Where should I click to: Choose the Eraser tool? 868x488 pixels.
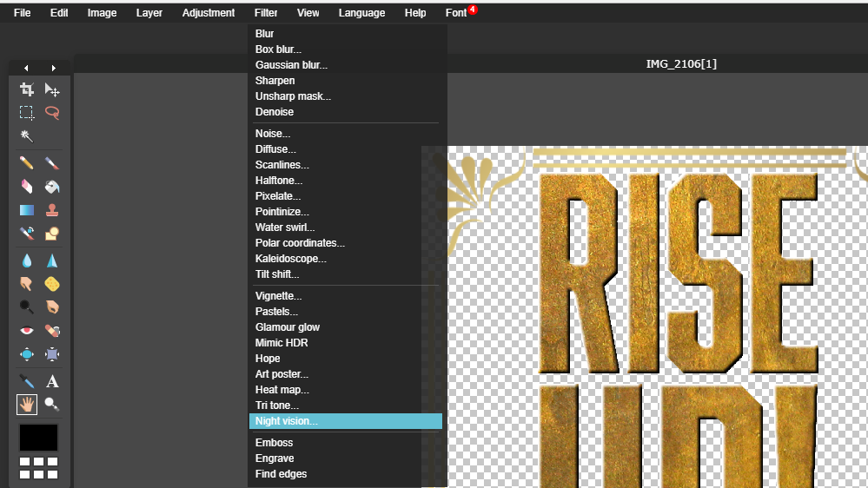pyautogui.click(x=27, y=187)
